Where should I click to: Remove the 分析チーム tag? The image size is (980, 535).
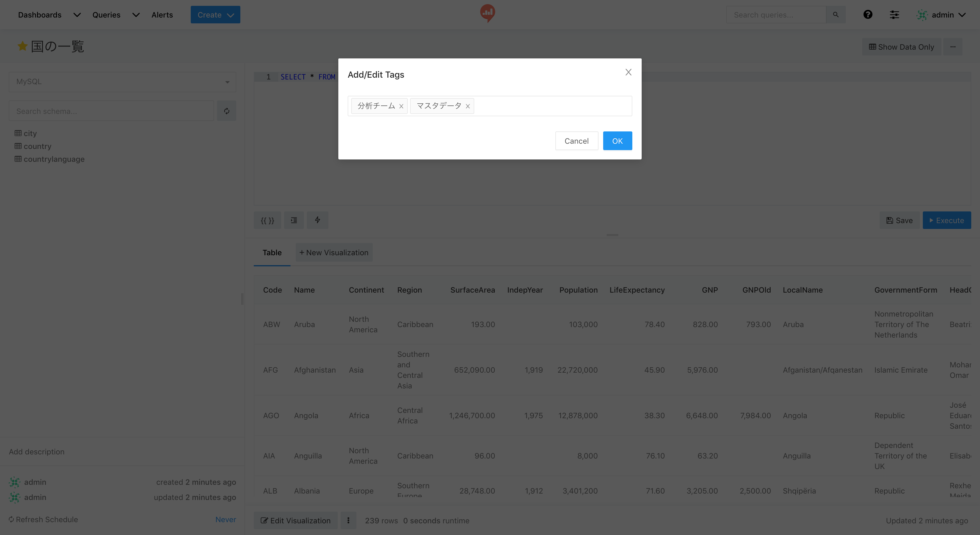tap(401, 106)
